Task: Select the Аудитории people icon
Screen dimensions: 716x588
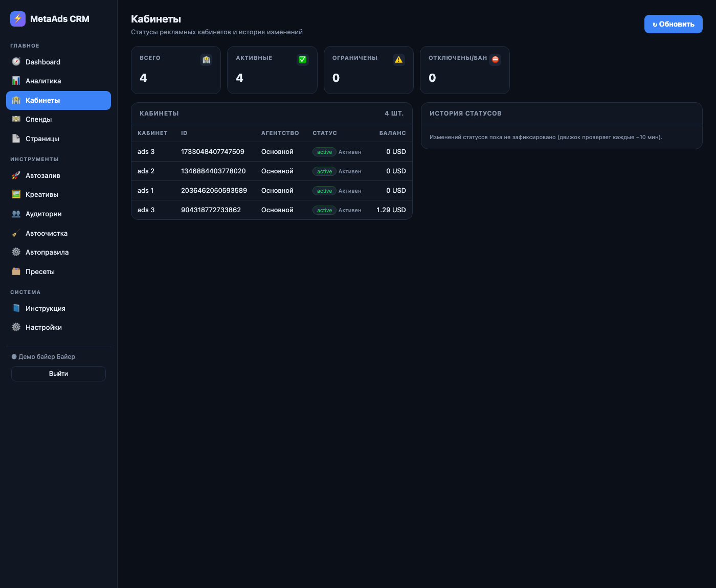Action: point(16,214)
